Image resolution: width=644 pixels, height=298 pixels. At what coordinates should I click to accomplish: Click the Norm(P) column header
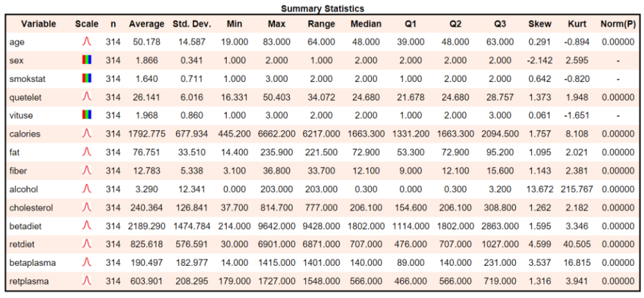(x=618, y=24)
